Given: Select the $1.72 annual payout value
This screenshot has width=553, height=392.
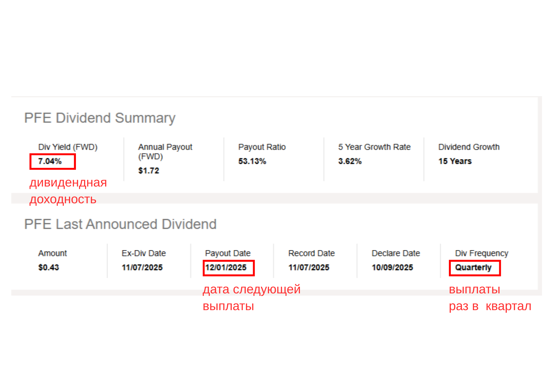Looking at the screenshot, I should pyautogui.click(x=148, y=171).
